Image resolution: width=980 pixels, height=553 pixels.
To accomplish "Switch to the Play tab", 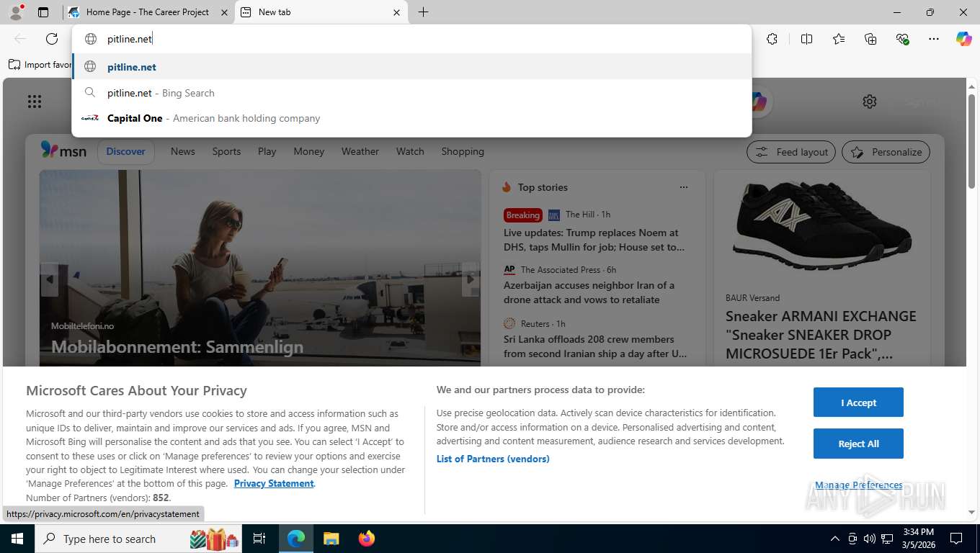I will 267,151.
